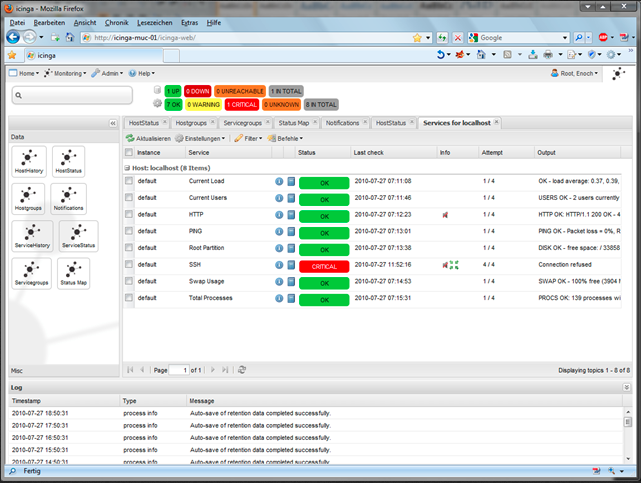
Task: Collapse the Host: localhost group
Action: point(127,168)
